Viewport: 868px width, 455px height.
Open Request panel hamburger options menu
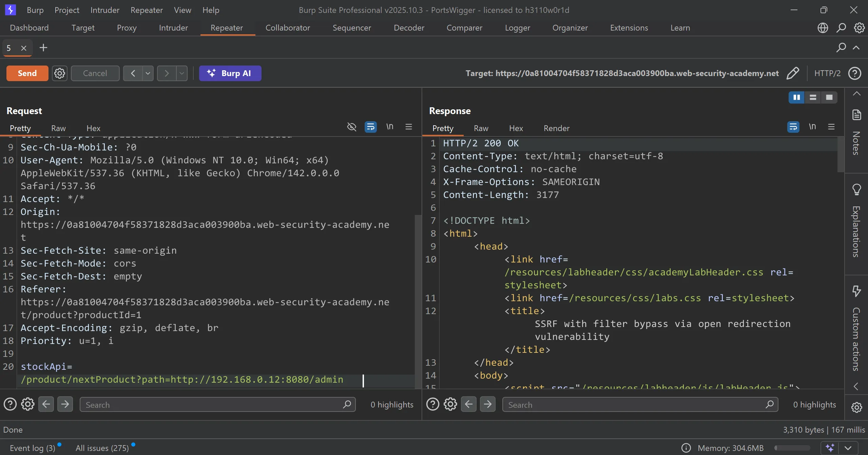[x=409, y=127]
